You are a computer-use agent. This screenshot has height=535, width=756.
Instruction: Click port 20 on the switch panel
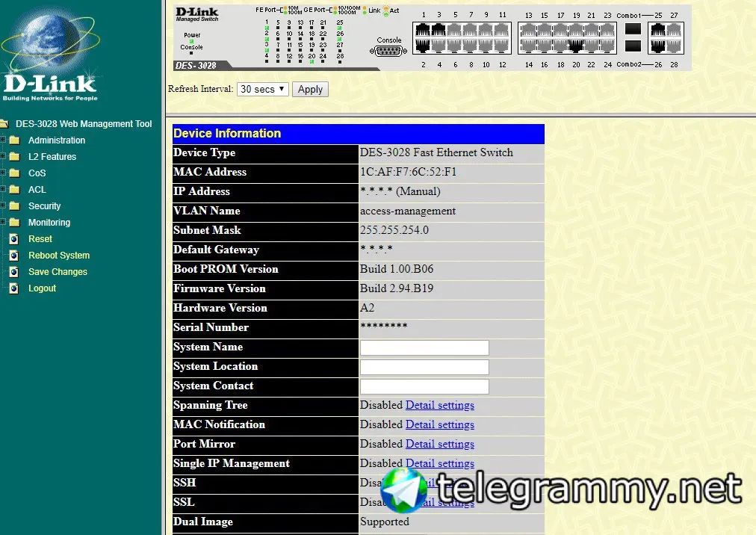tap(576, 46)
